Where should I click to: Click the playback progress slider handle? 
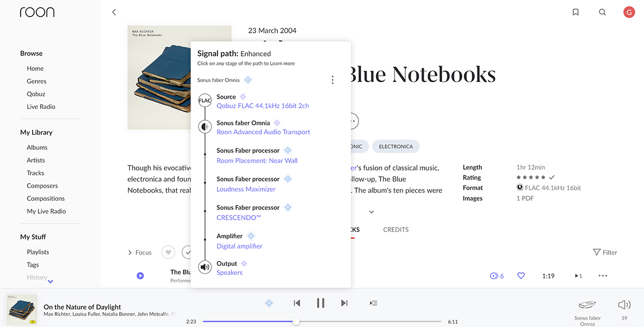click(x=296, y=321)
